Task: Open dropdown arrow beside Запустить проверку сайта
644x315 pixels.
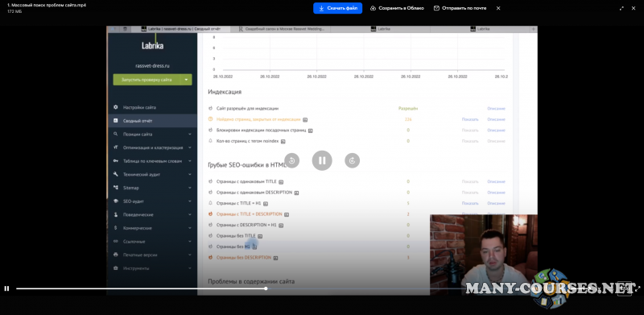Action: tap(187, 80)
